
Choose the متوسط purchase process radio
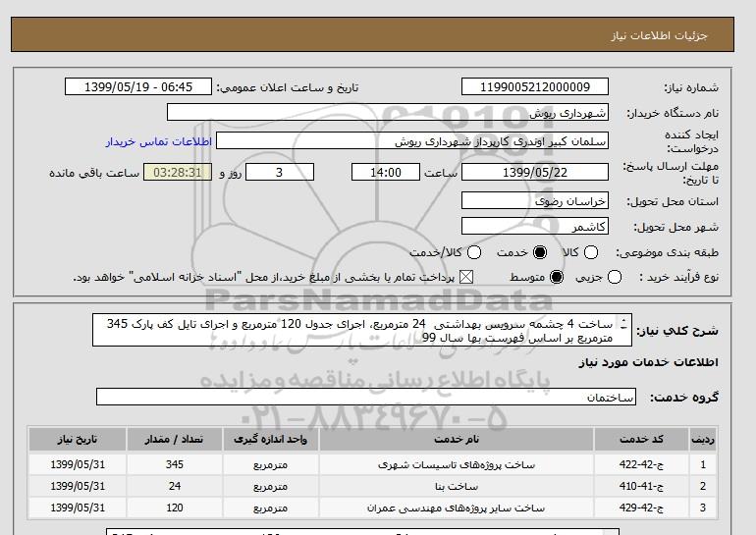point(557,277)
